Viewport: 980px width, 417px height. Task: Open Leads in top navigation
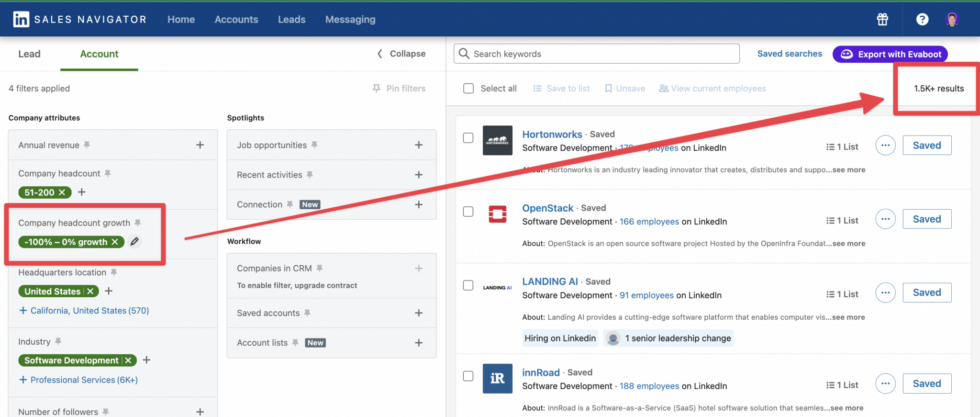click(x=291, y=19)
